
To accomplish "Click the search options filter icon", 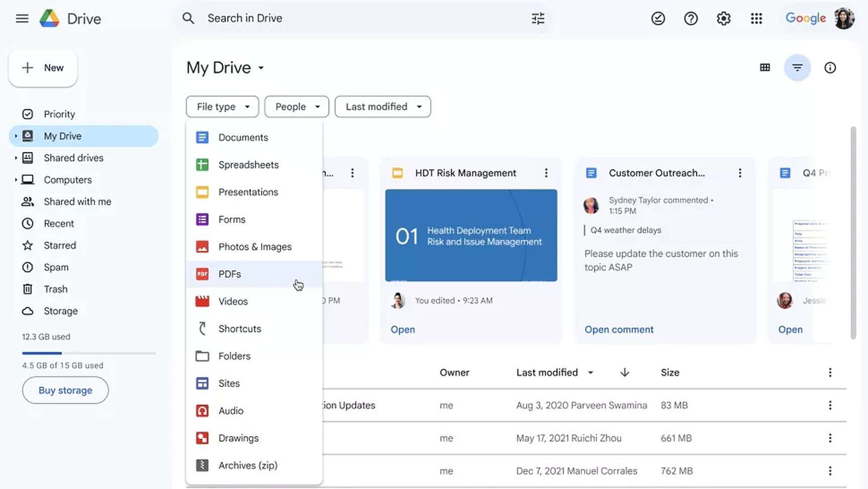I will (537, 18).
